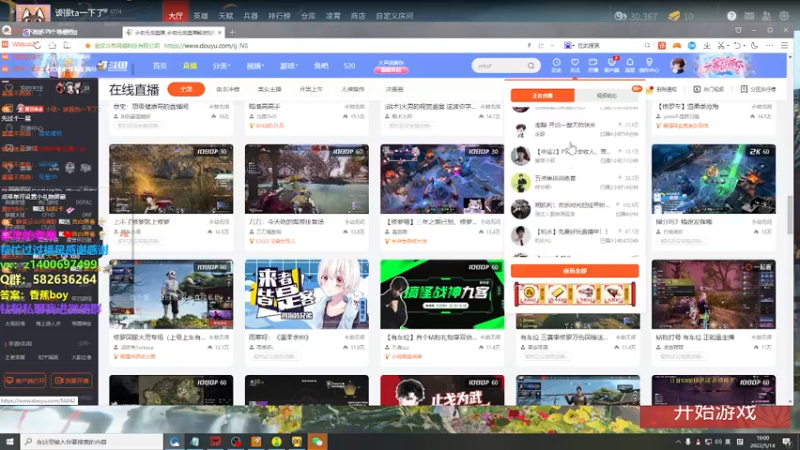
Task: Open the browser download arrow icon
Action: click(x=707, y=45)
